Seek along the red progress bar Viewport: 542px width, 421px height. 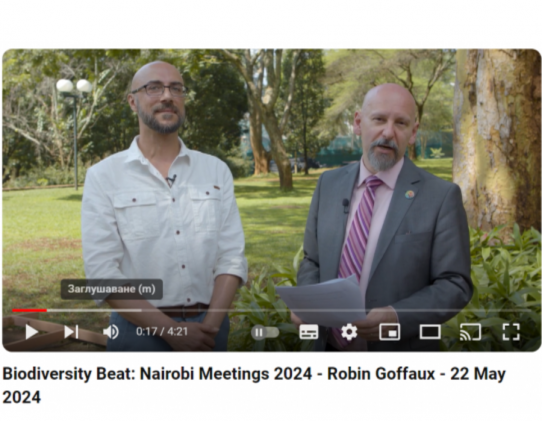[271, 310]
